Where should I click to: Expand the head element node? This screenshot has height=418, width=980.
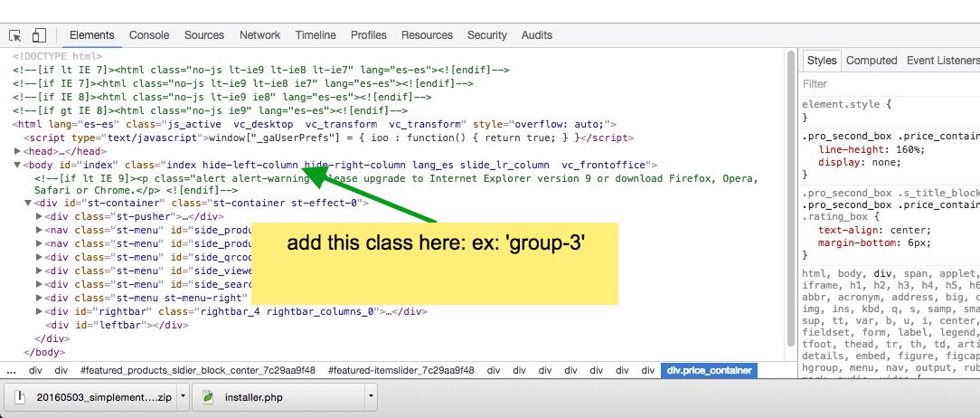pos(17,151)
